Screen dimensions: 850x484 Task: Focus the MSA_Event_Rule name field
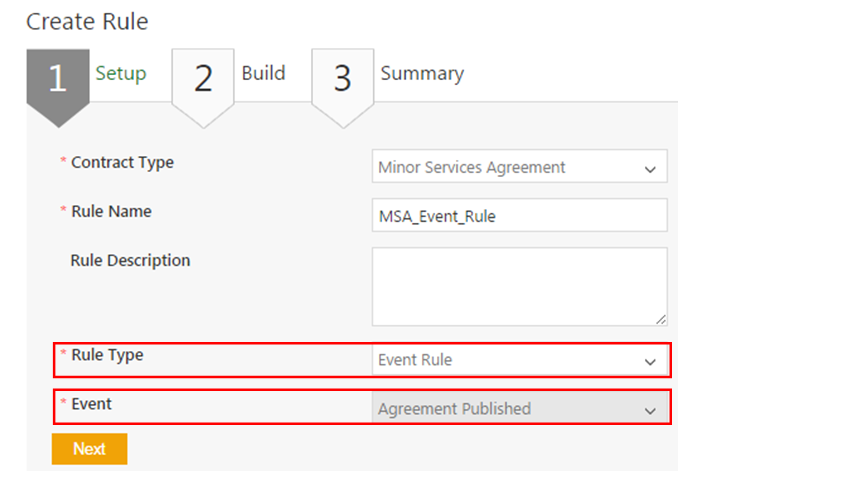pyautogui.click(x=519, y=215)
